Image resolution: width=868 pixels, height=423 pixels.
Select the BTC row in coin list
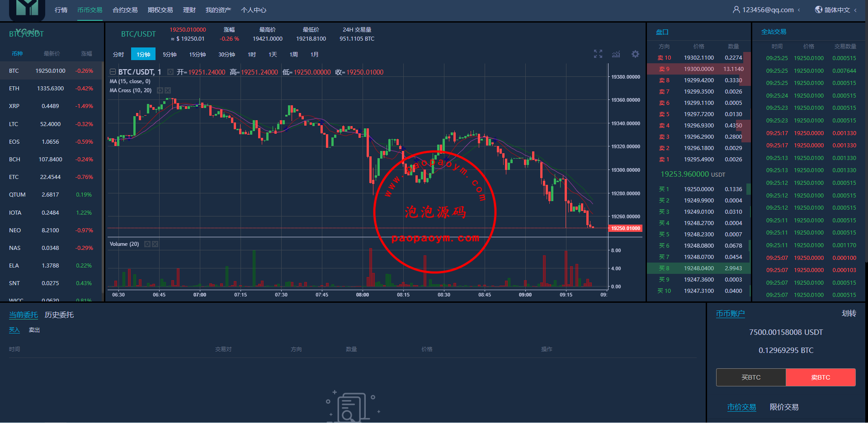52,71
